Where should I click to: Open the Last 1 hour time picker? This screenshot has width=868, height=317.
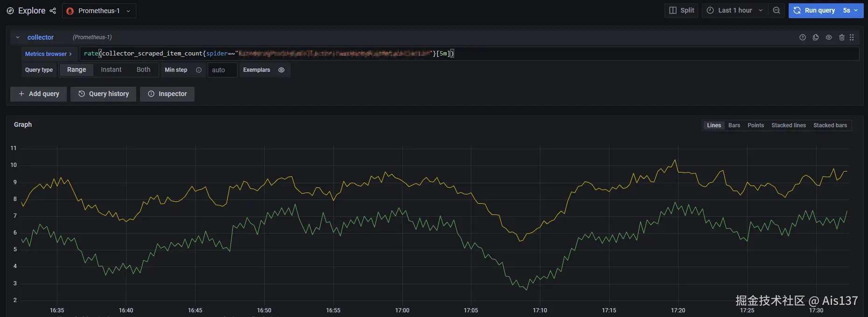pos(735,10)
